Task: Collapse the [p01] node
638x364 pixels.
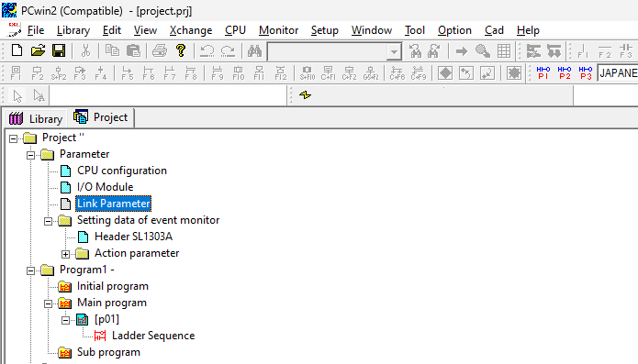Action: 65,321
